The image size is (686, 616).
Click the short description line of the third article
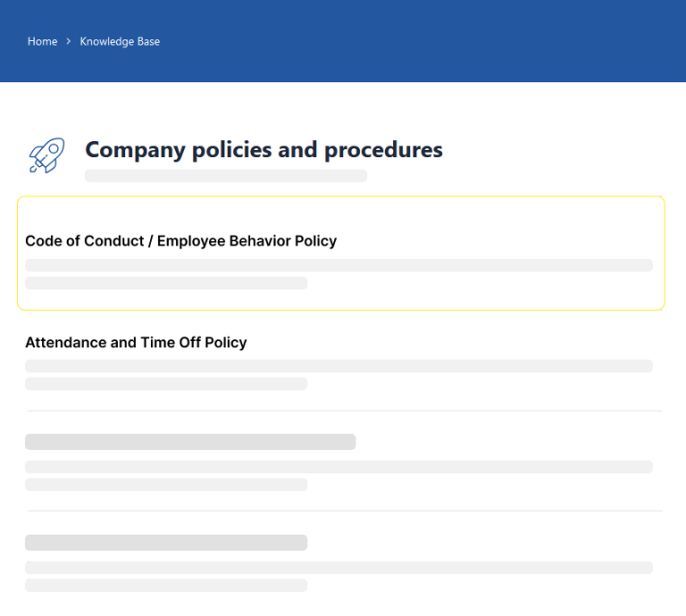click(x=166, y=485)
